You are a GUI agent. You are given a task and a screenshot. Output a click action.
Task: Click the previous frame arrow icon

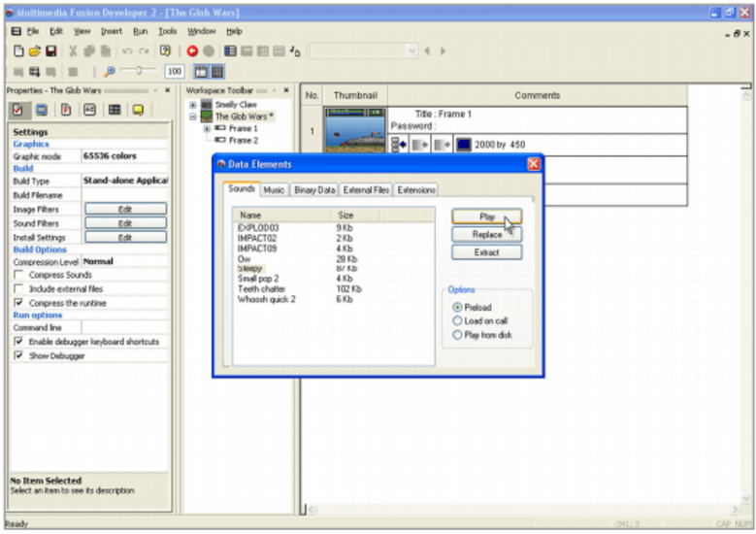click(427, 50)
